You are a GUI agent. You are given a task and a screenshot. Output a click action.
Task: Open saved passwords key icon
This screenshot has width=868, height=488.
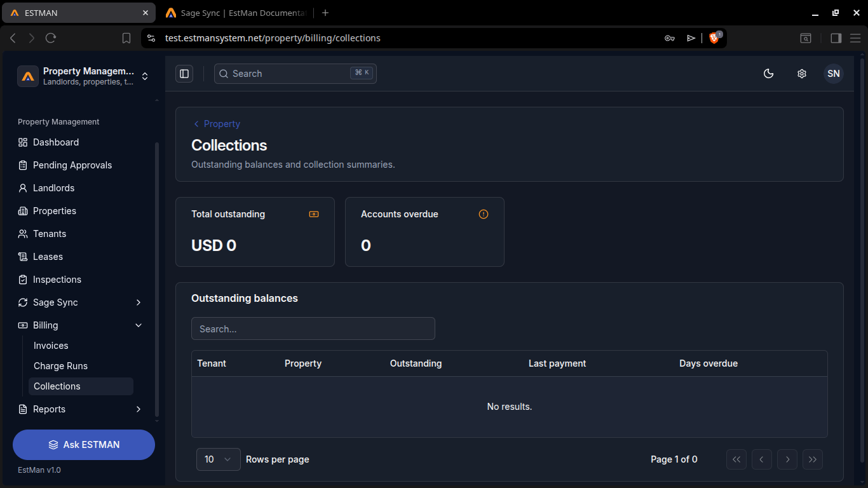tap(670, 38)
